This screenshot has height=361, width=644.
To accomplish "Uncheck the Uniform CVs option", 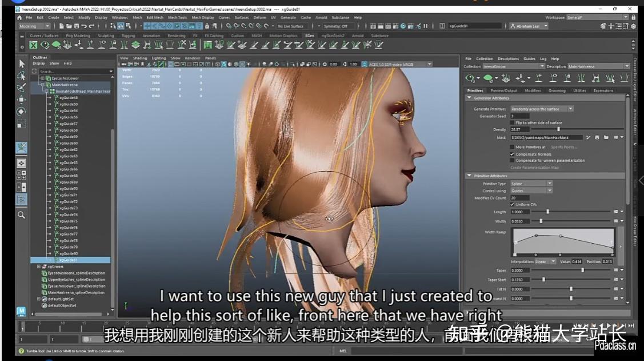I will 512,204.
